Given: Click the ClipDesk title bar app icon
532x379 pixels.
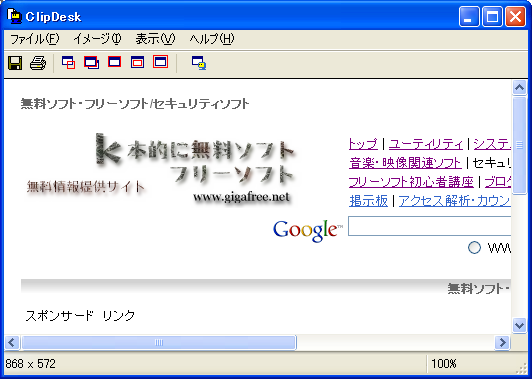Looking at the screenshot, I should point(14,16).
